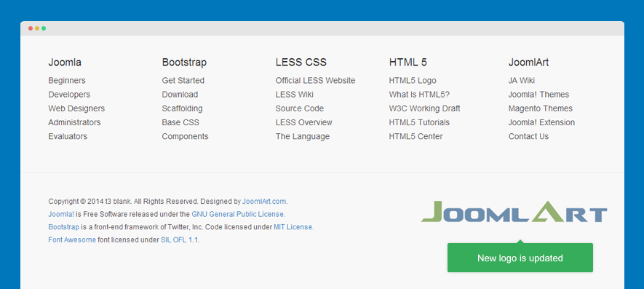Follow the JoomlArt.com copyright link
Screen dimensions: 644x289
[263, 202]
